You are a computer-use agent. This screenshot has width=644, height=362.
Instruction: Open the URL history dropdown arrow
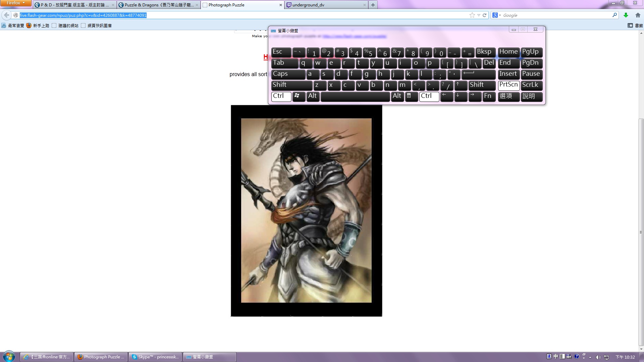(x=479, y=15)
